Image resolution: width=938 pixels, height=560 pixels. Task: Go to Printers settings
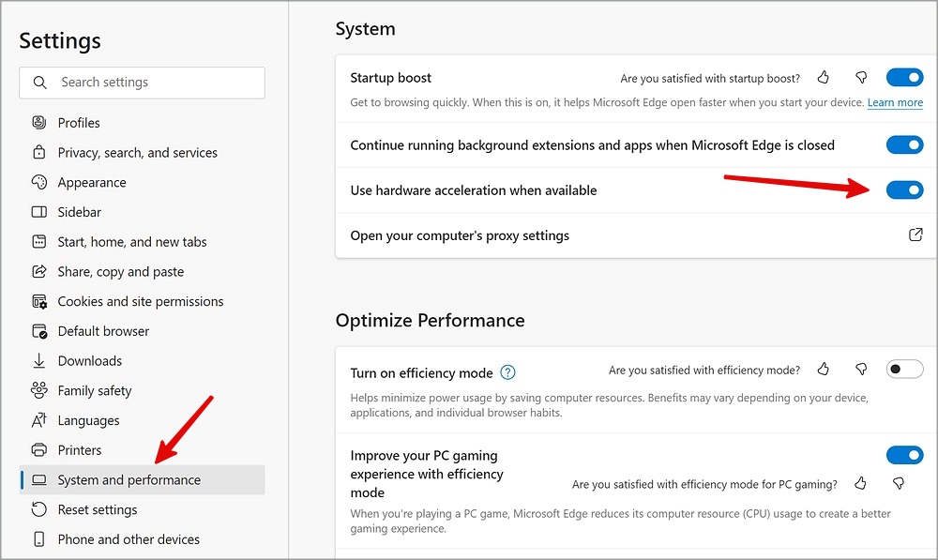142,450
